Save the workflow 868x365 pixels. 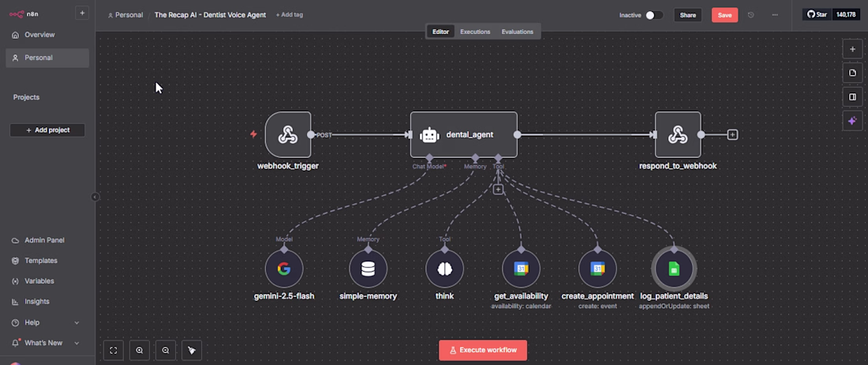pyautogui.click(x=724, y=15)
